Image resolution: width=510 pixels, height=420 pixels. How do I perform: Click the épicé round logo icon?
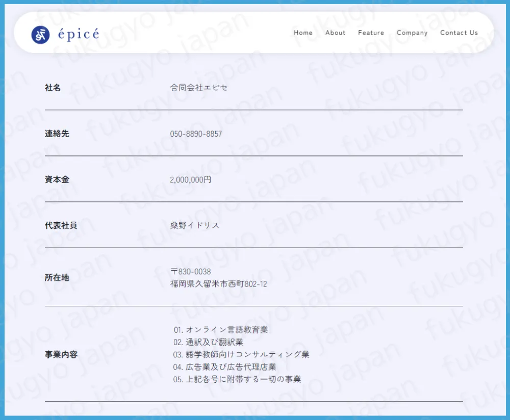pyautogui.click(x=40, y=35)
